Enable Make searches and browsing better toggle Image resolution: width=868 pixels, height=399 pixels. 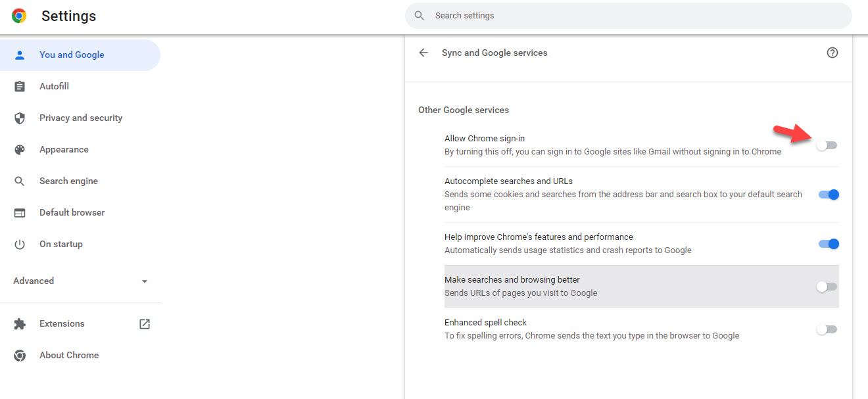(x=827, y=287)
